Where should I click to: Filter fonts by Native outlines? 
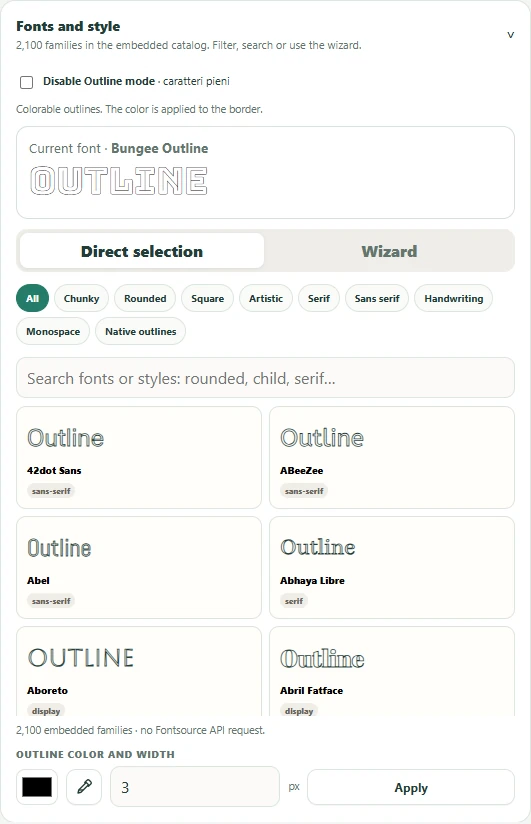pyautogui.click(x=140, y=332)
